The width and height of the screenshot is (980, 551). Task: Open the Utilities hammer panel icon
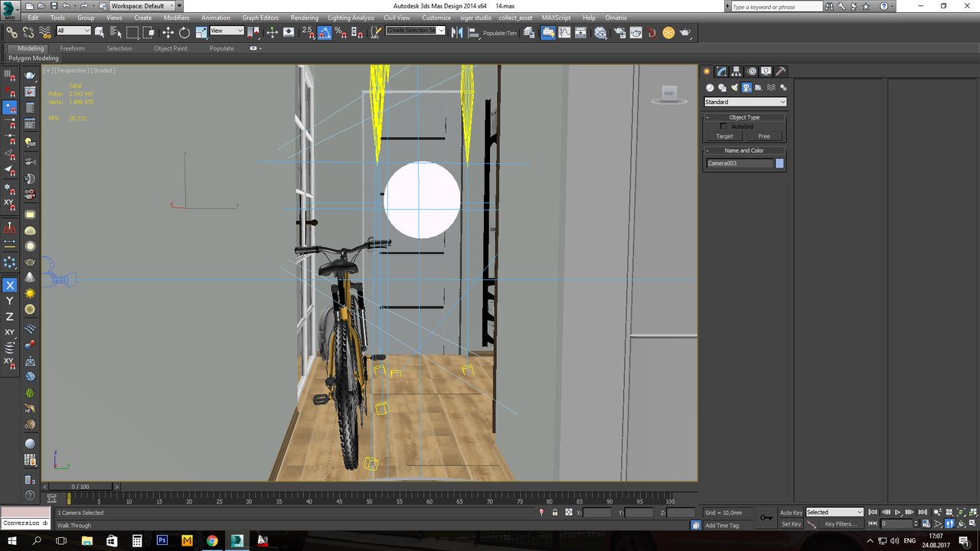click(x=781, y=71)
